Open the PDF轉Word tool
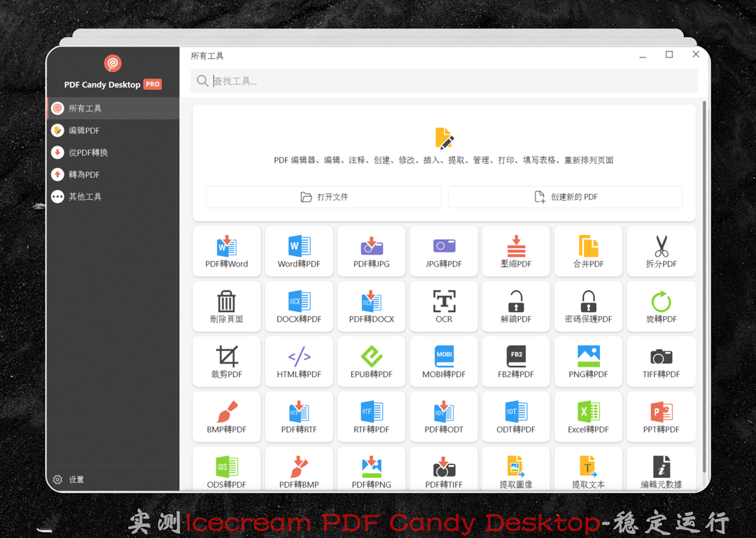The width and height of the screenshot is (756, 538). [227, 251]
